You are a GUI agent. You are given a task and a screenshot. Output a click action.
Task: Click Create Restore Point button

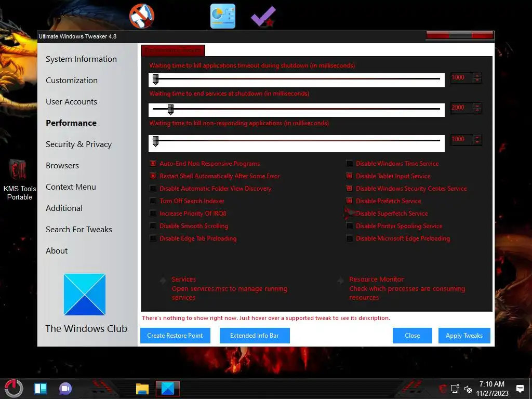click(175, 336)
